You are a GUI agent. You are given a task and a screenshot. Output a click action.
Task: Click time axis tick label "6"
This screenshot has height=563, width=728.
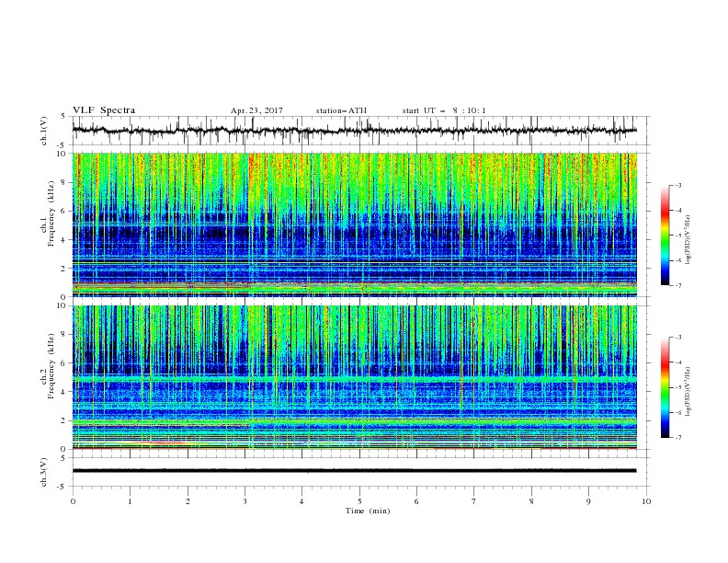click(416, 501)
